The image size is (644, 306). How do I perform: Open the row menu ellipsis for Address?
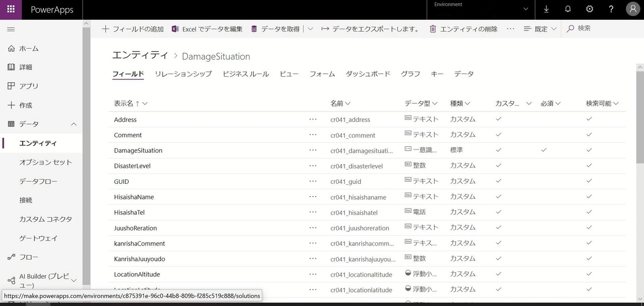pos(313,120)
